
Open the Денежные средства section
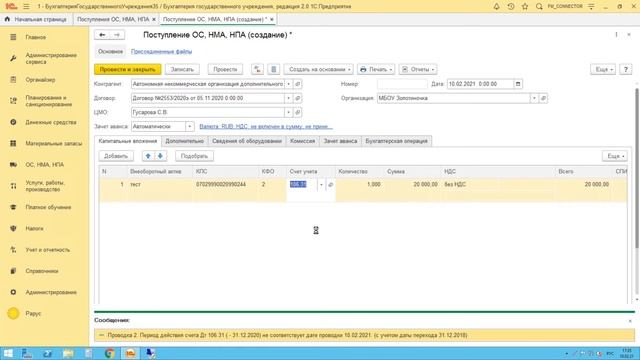pos(51,122)
